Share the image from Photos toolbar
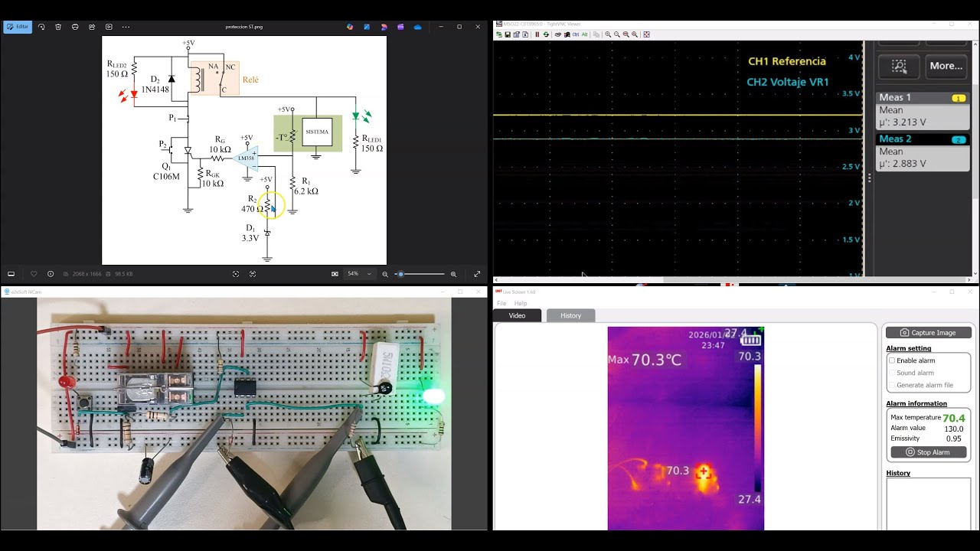 pyautogui.click(x=92, y=27)
